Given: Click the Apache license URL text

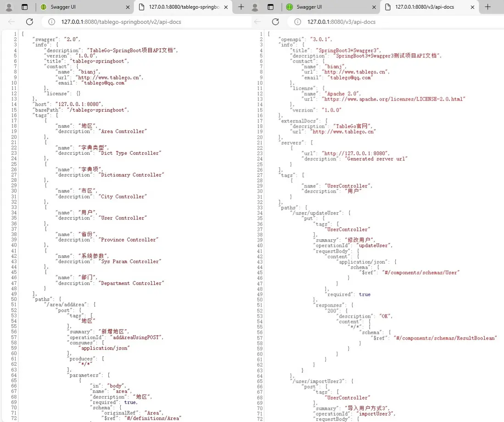Looking at the screenshot, I should pyautogui.click(x=393, y=99).
